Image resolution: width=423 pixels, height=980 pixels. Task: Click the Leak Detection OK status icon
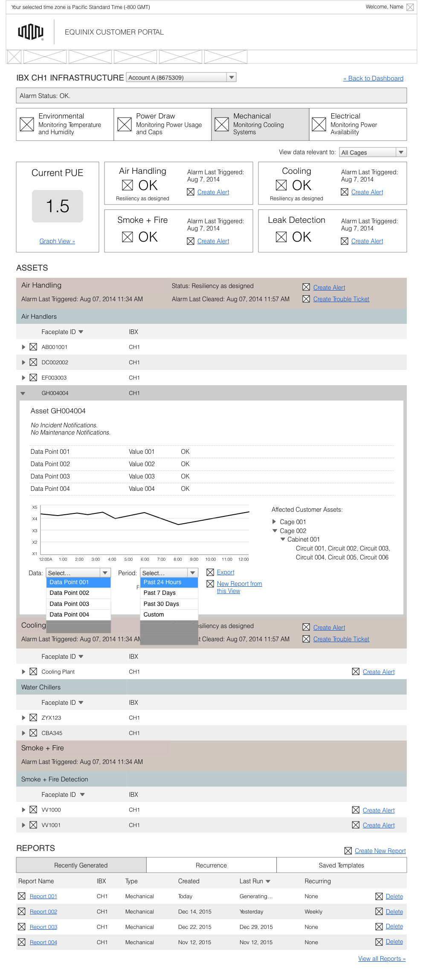281,237
